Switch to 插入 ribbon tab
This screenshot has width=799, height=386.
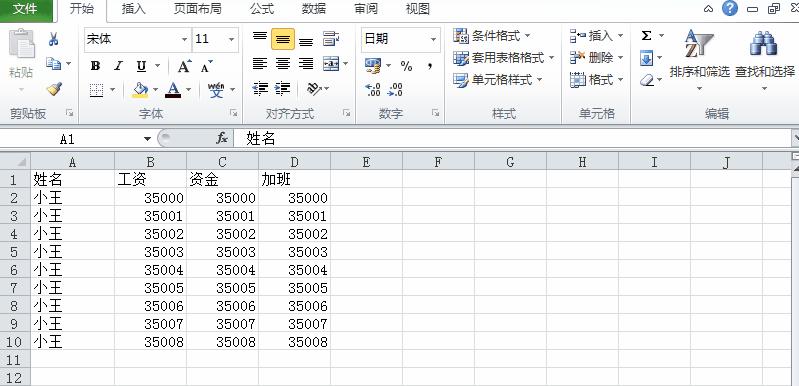pyautogui.click(x=134, y=9)
